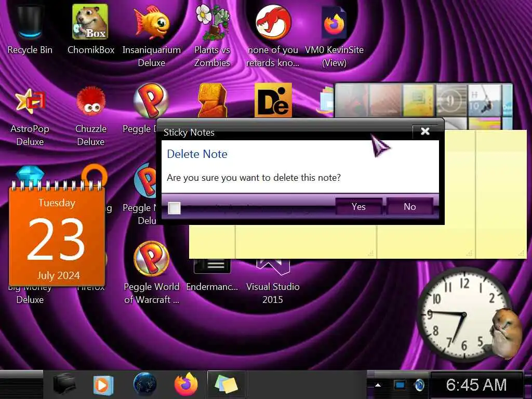Click the round blue tray icon beside clock

pos(419,385)
